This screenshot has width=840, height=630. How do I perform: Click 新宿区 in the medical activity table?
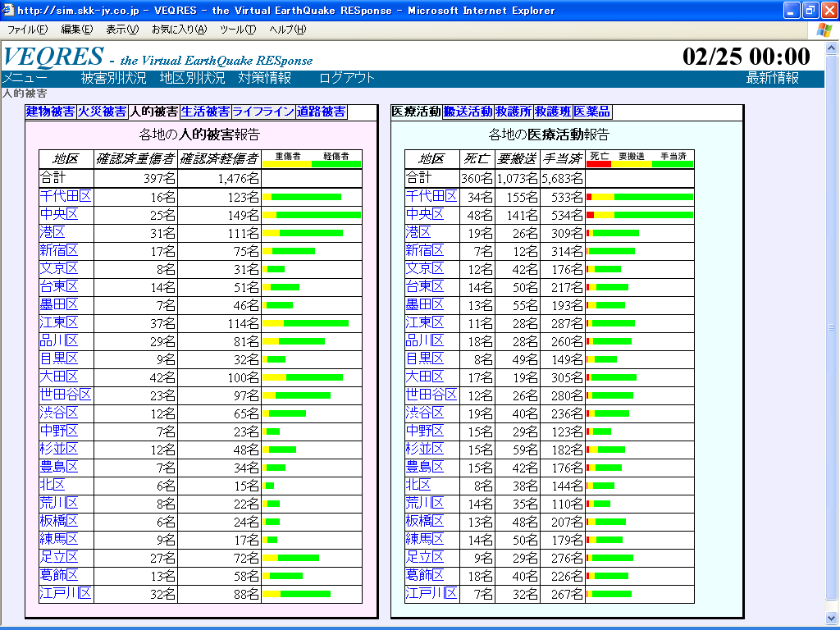[425, 250]
